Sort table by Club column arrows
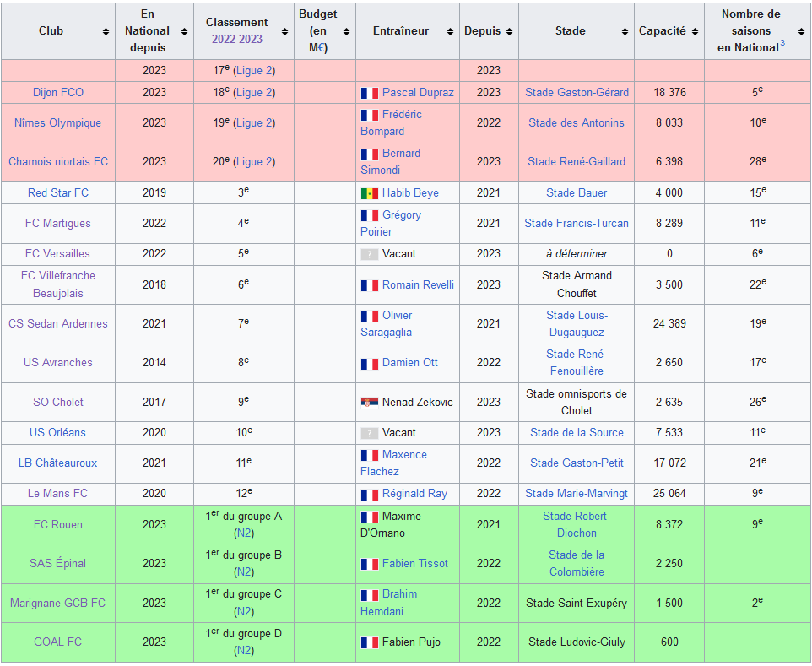The height and width of the screenshot is (666, 812). pos(106,31)
